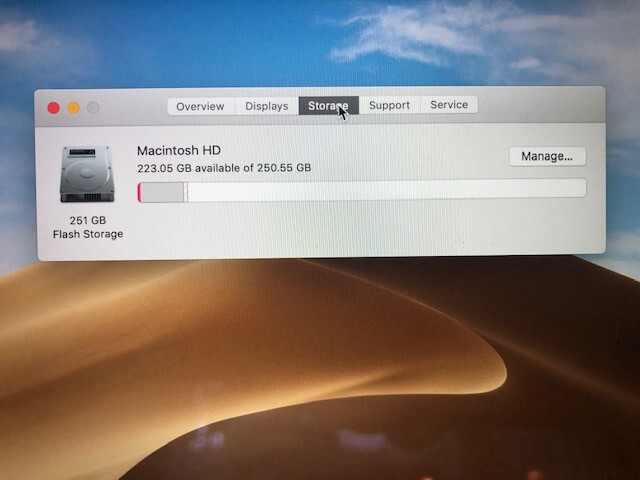Click the 'Macintosh HD' volume name
Image resolution: width=640 pixels, height=480 pixels.
[x=179, y=151]
